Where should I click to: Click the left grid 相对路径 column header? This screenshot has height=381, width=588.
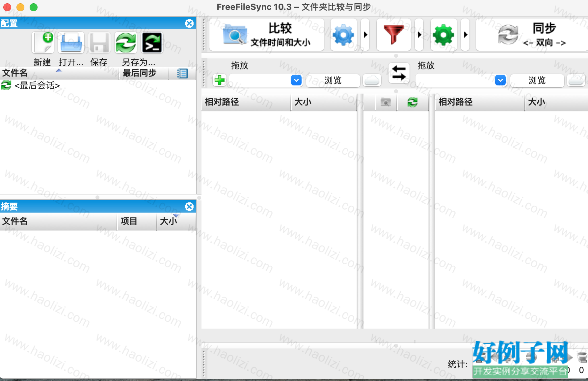click(246, 102)
